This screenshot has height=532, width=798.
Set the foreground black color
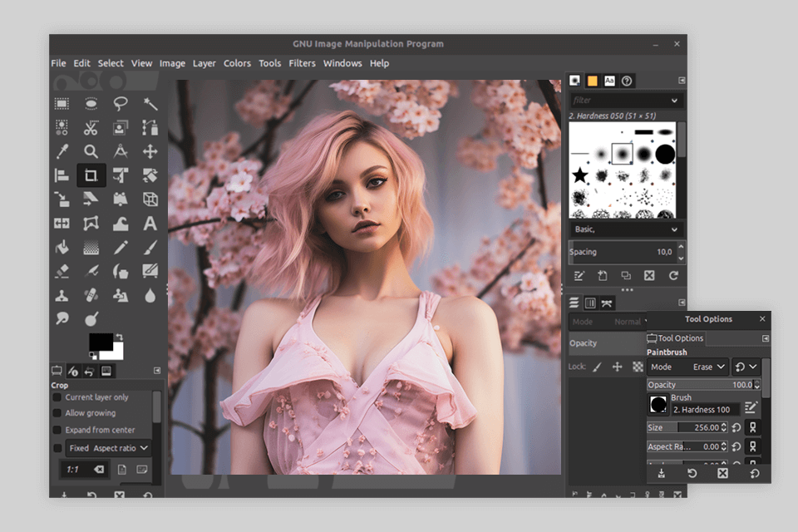point(101,342)
